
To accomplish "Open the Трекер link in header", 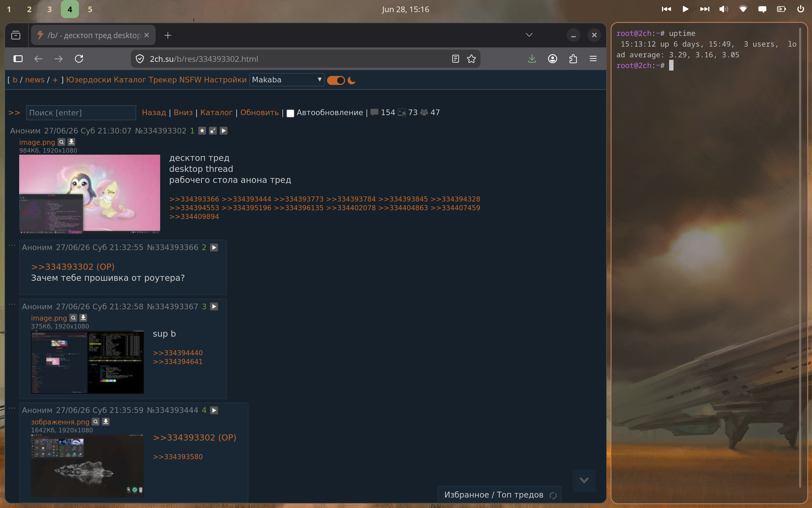I will click(x=162, y=80).
